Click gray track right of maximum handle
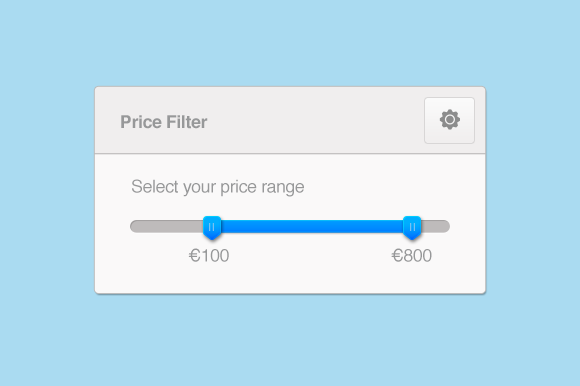This screenshot has width=580, height=386. coord(435,226)
